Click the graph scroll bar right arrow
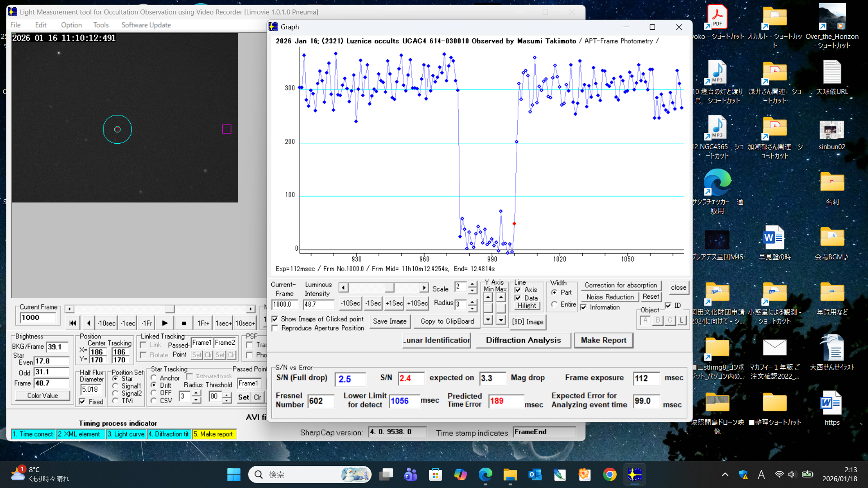The image size is (868, 488). click(424, 288)
